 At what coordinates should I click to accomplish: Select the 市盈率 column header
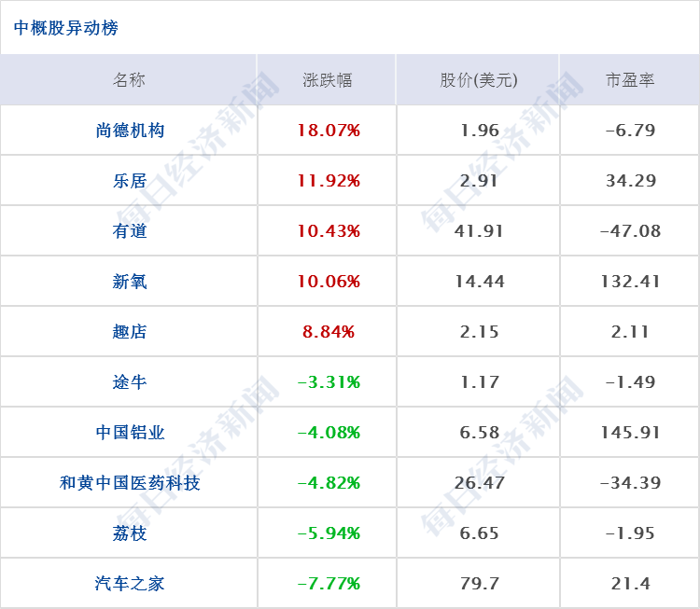click(630, 80)
